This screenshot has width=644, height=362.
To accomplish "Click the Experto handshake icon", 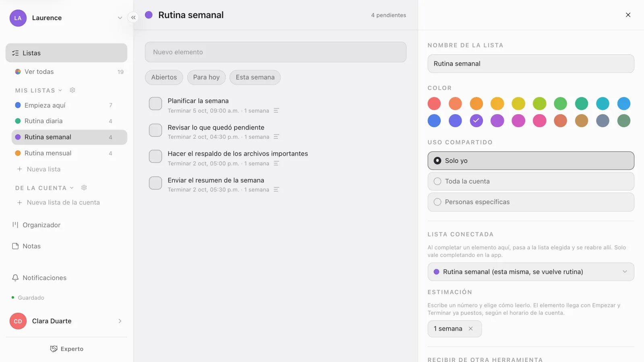I will click(x=54, y=349).
